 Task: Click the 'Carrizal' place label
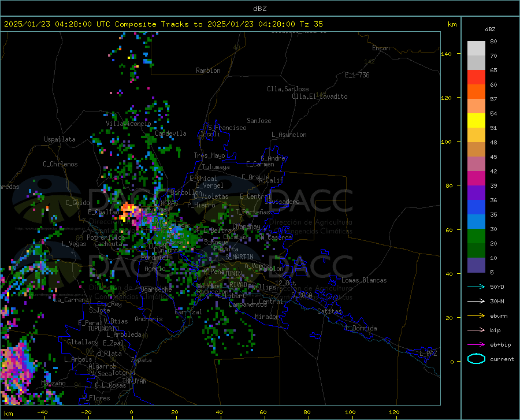[188, 312]
